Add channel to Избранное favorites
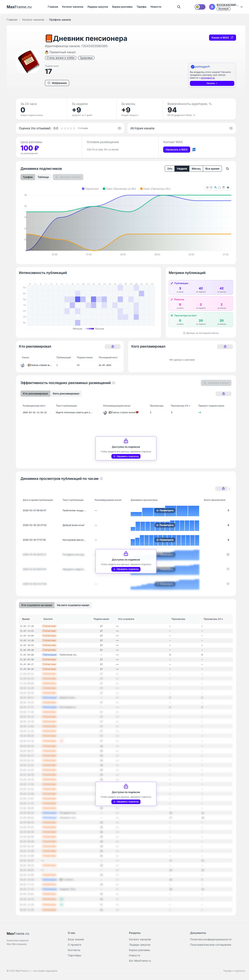This screenshot has height=980, width=249. (x=57, y=83)
